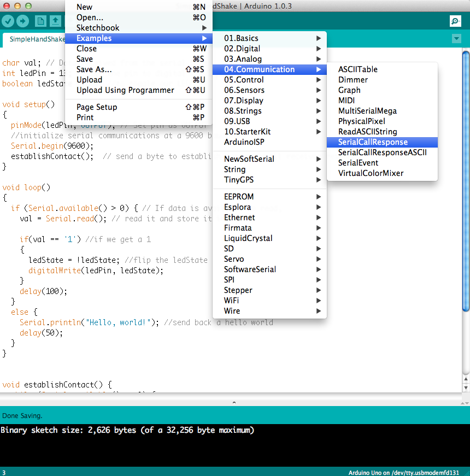This screenshot has width=470, height=476.
Task: Expand the LiquidCrystal library examples
Action: click(x=269, y=238)
